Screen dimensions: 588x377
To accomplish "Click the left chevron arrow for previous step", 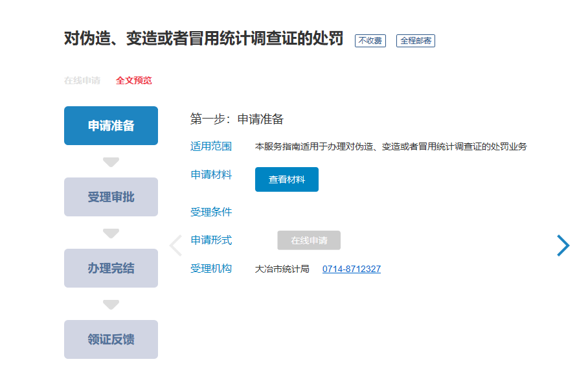I will click(175, 246).
